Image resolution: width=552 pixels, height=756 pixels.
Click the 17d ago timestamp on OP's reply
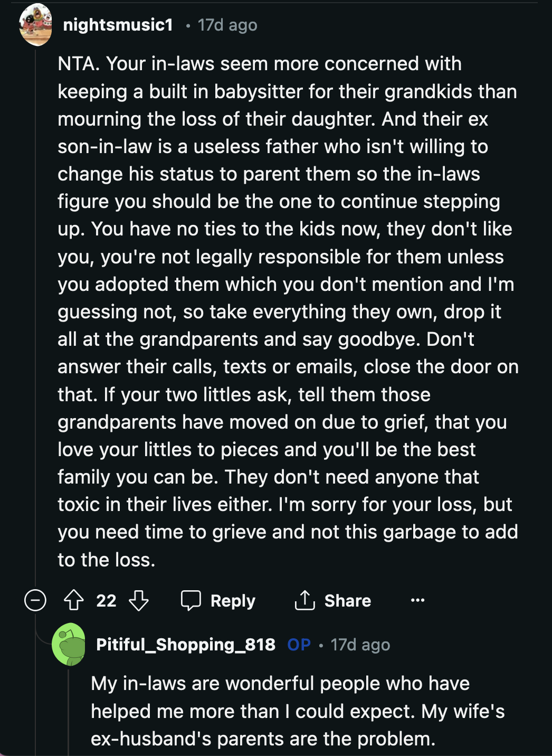point(359,645)
